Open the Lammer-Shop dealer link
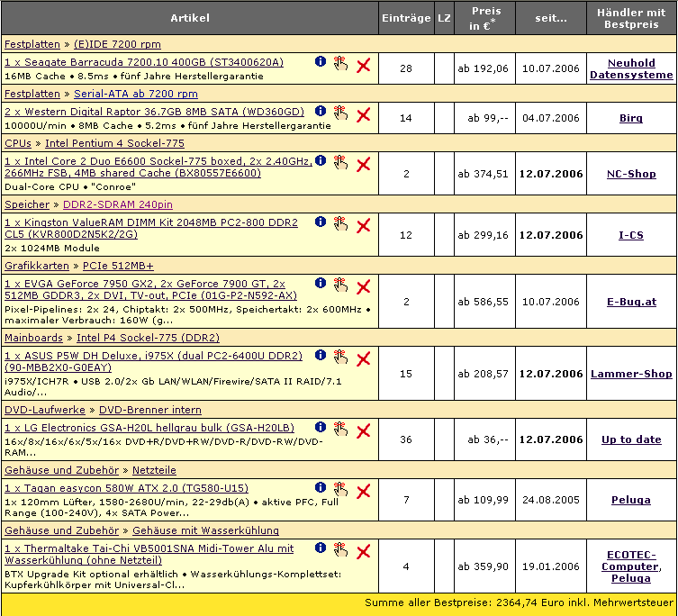The height and width of the screenshot is (616, 678). click(631, 373)
